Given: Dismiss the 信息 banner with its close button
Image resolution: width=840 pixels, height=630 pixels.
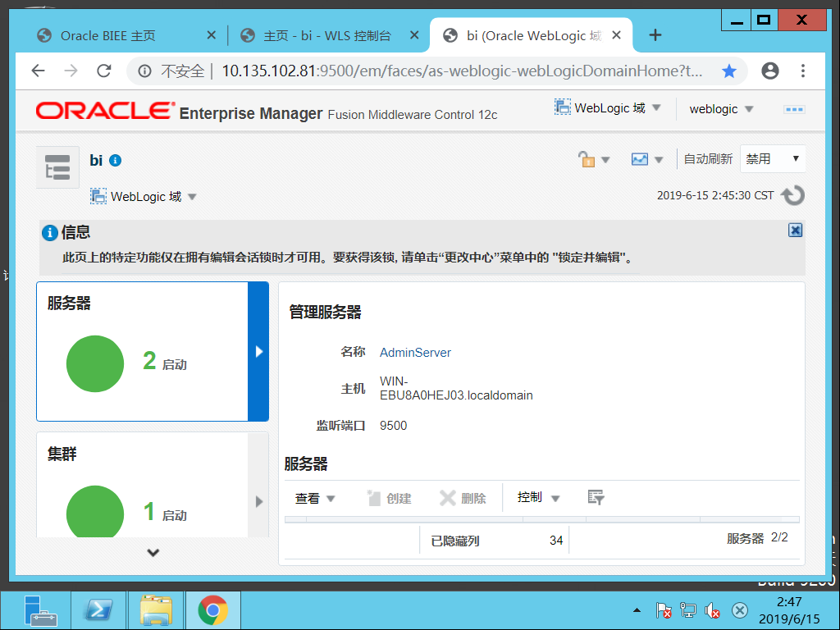Looking at the screenshot, I should (795, 231).
